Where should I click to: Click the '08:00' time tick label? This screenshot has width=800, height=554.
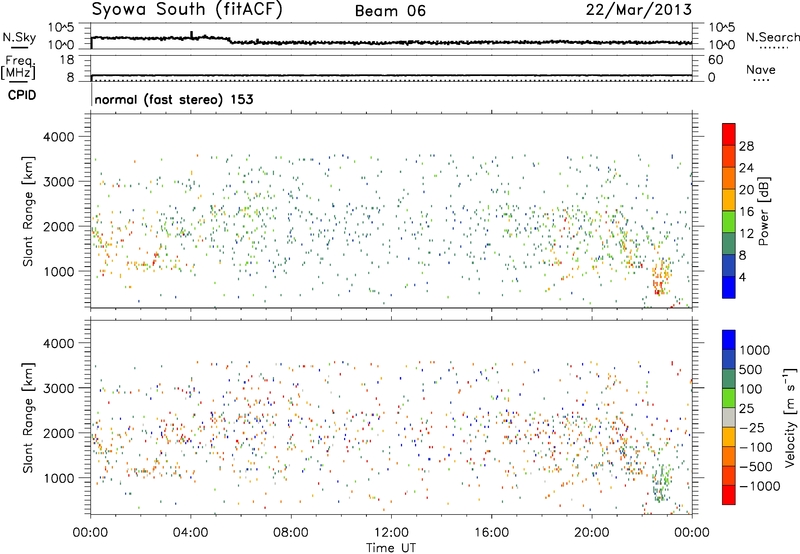[291, 533]
